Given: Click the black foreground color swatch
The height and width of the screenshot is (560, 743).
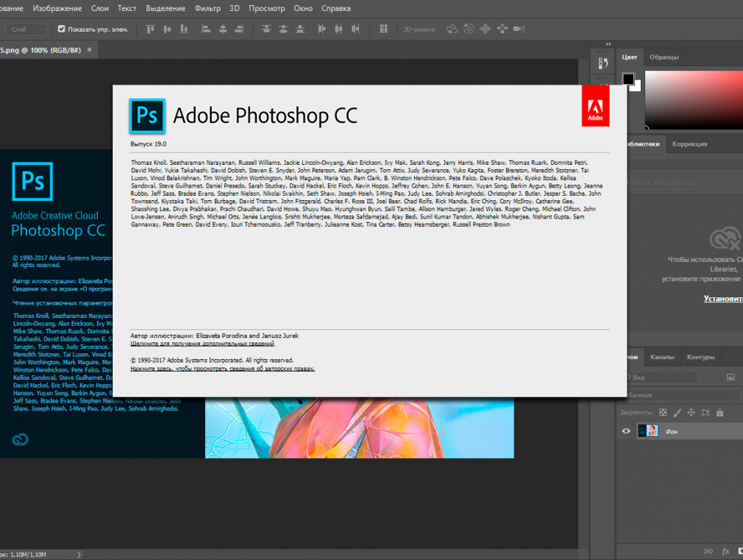Looking at the screenshot, I should tap(628, 79).
